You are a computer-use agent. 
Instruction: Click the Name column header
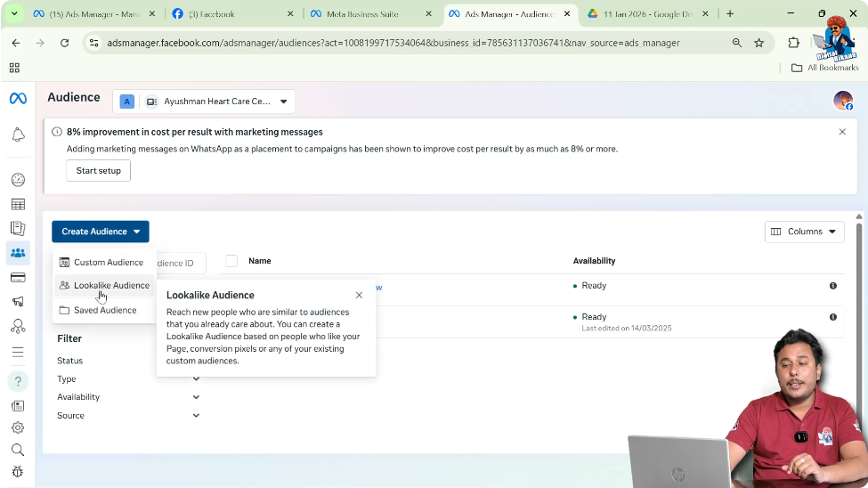tap(260, 261)
